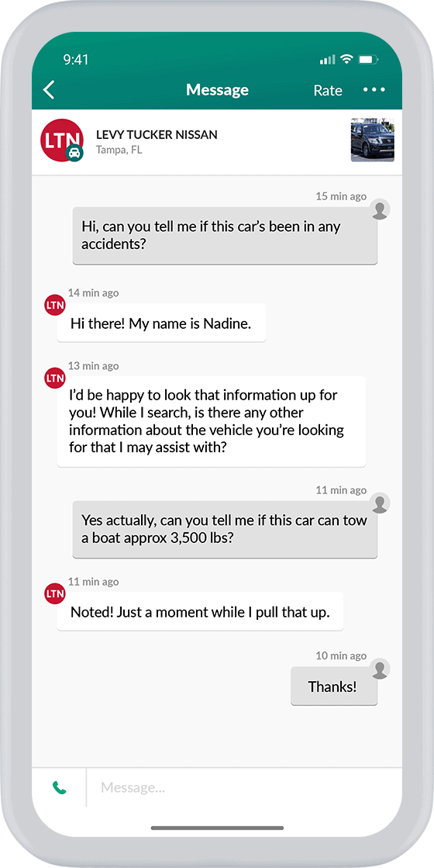
Task: Tap the green phone call icon
Action: coord(59,787)
